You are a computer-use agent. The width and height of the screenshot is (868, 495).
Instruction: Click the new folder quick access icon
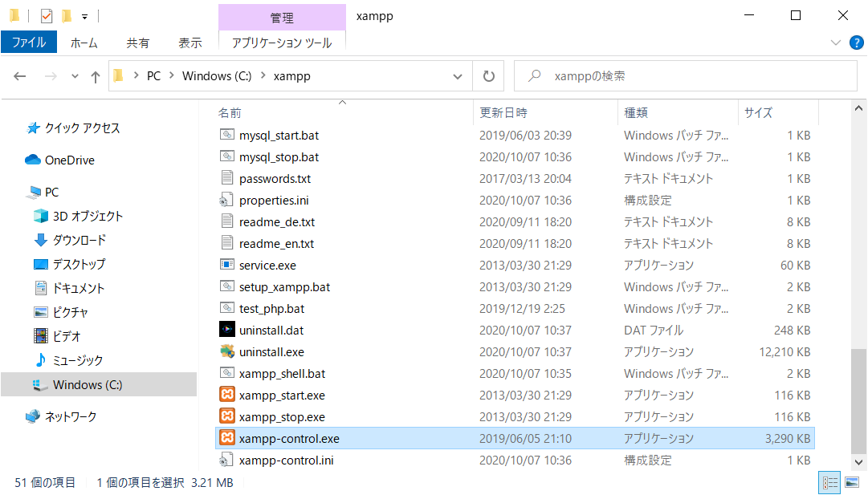tap(67, 16)
